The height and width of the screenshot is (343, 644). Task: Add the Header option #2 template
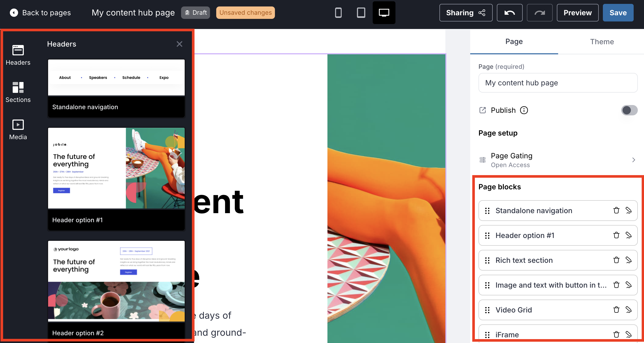pos(116,290)
